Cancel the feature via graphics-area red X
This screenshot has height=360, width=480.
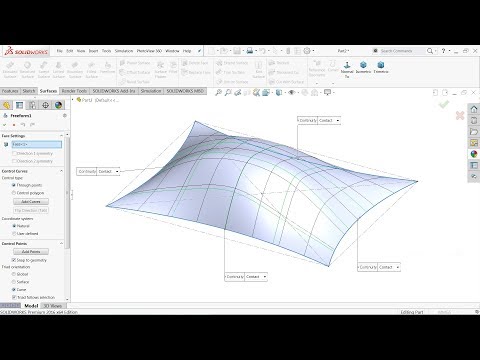pyautogui.click(x=460, y=116)
